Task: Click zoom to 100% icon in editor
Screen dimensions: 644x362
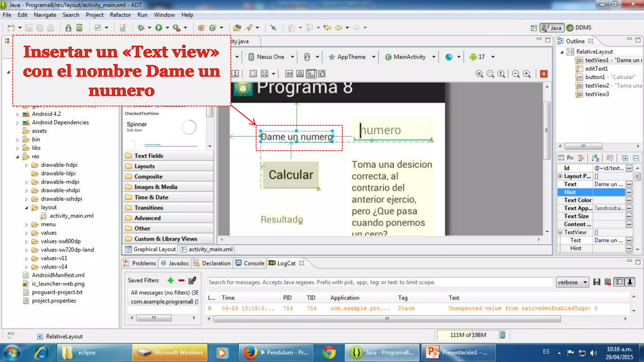Action: tap(501, 74)
